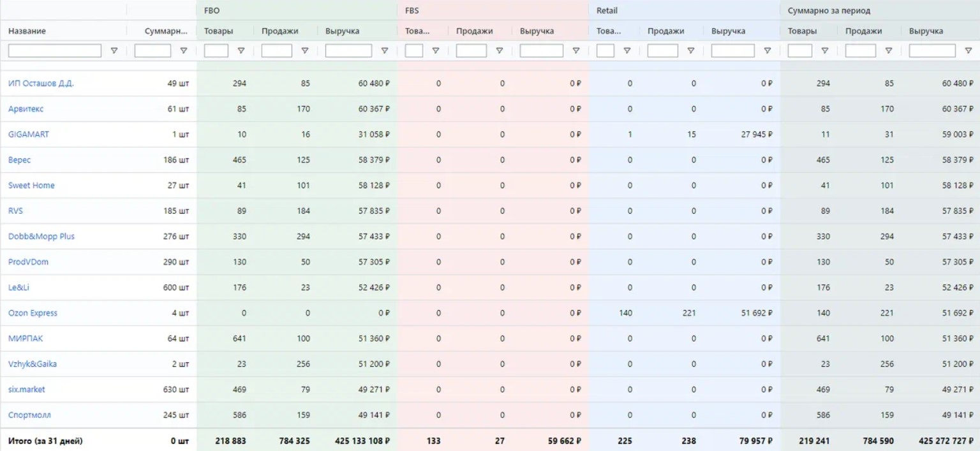The image size is (980, 451).
Task: Sort by FBO Выручка column header
Action: click(343, 31)
